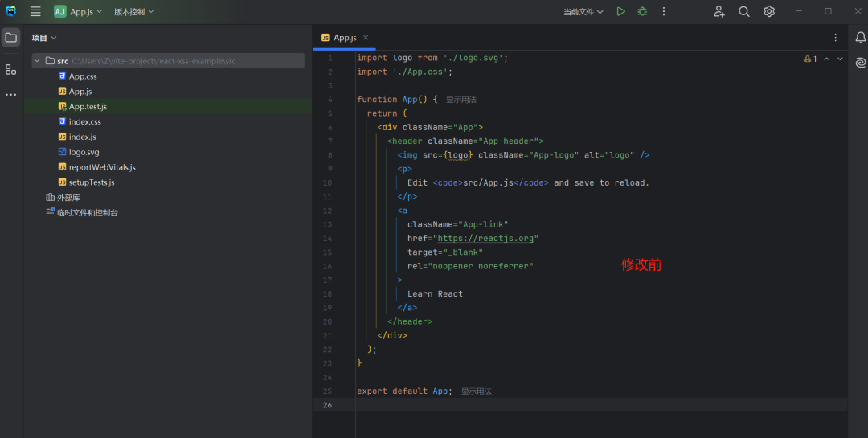868x438 pixels.
Task: Click the https://reactjs.org link in code
Action: point(485,239)
